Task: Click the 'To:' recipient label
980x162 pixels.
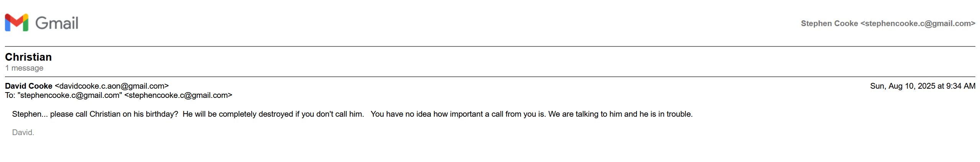Action: tap(10, 95)
